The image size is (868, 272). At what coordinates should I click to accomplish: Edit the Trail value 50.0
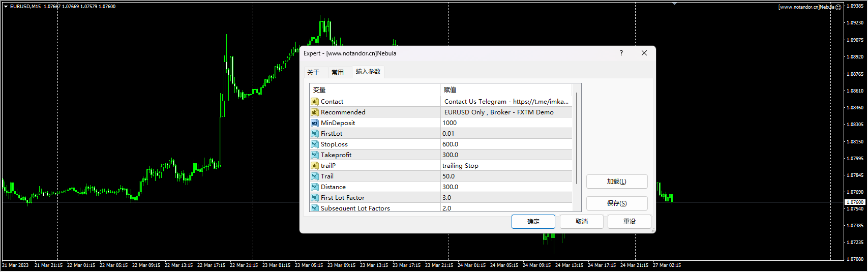tap(506, 176)
